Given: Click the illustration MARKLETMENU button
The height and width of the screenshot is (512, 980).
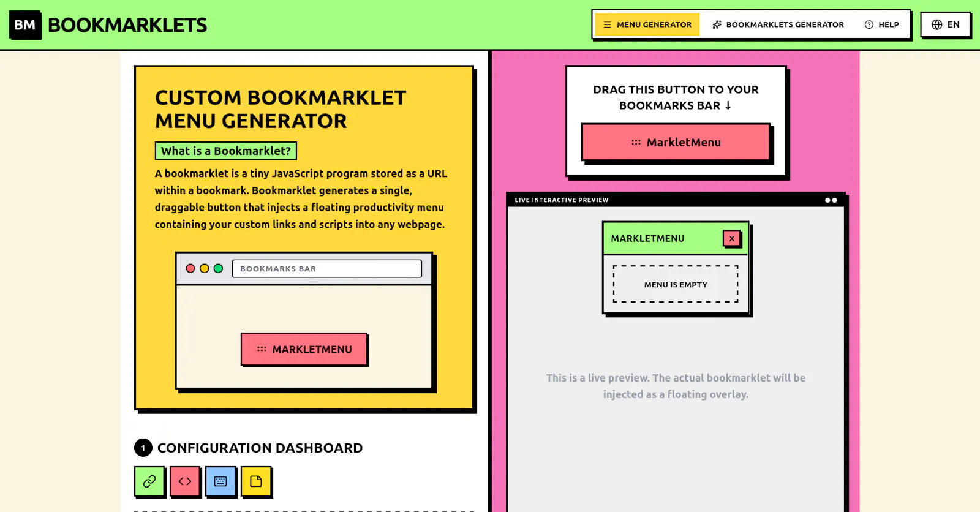Looking at the screenshot, I should pyautogui.click(x=304, y=349).
